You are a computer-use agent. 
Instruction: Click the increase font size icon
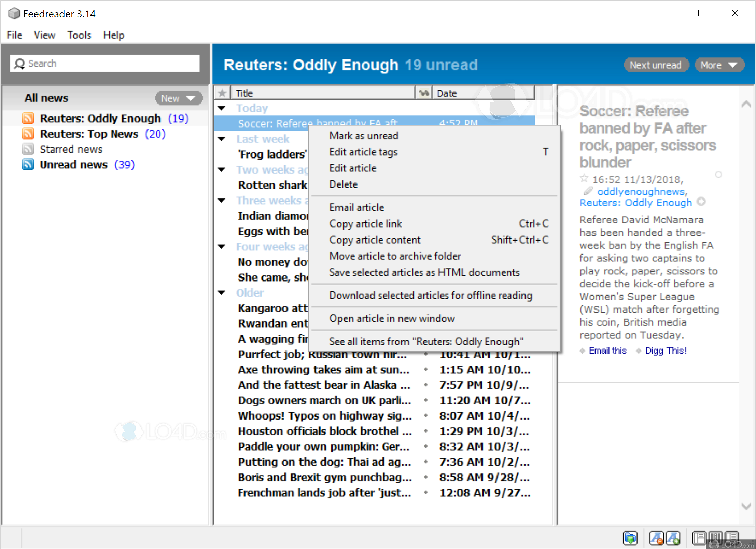coord(673,538)
